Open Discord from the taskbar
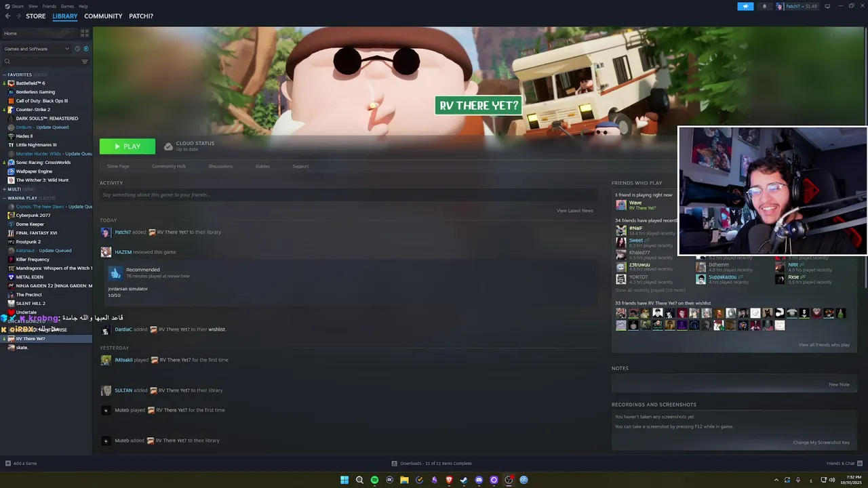This screenshot has height=488, width=868. click(x=479, y=480)
